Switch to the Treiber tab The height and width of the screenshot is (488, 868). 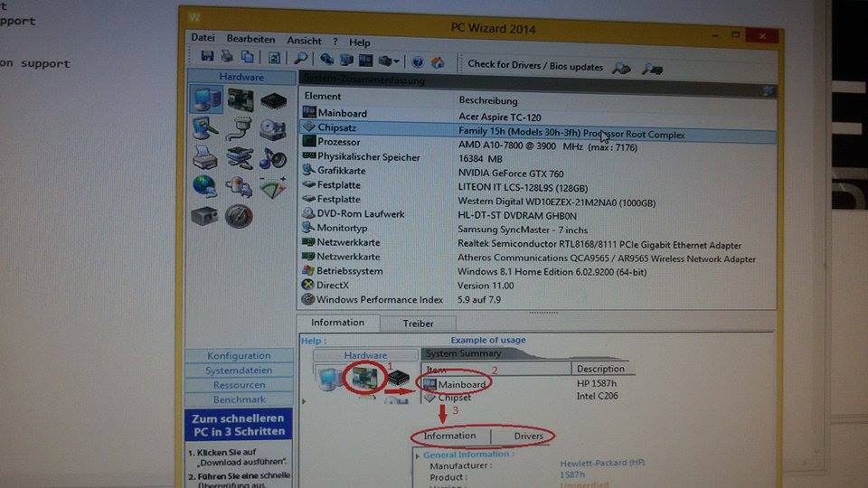(x=418, y=324)
